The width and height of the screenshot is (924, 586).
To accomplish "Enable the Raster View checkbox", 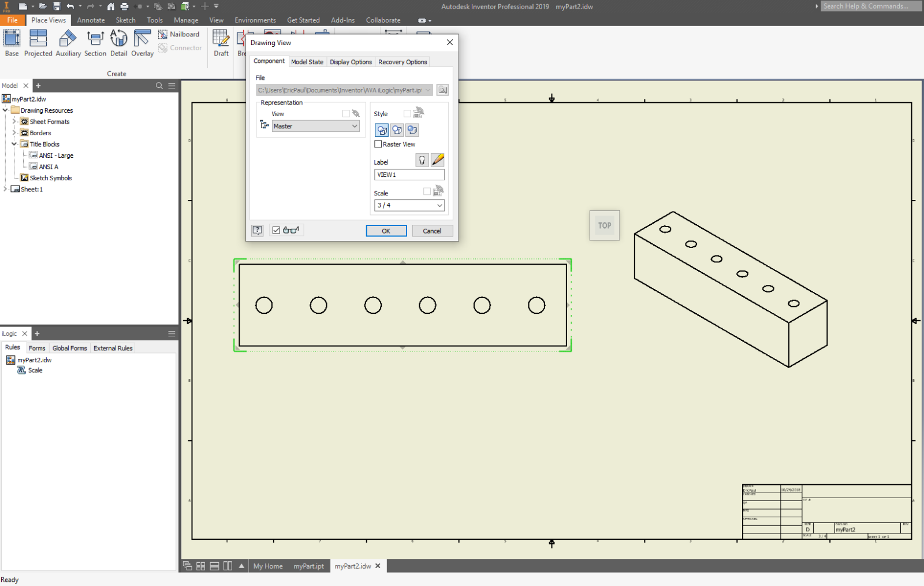I will [x=379, y=144].
